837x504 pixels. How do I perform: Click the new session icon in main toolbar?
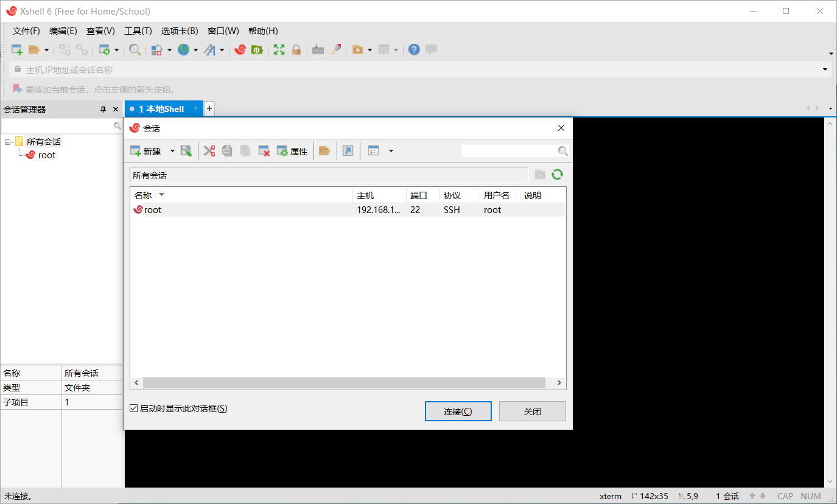[17, 50]
